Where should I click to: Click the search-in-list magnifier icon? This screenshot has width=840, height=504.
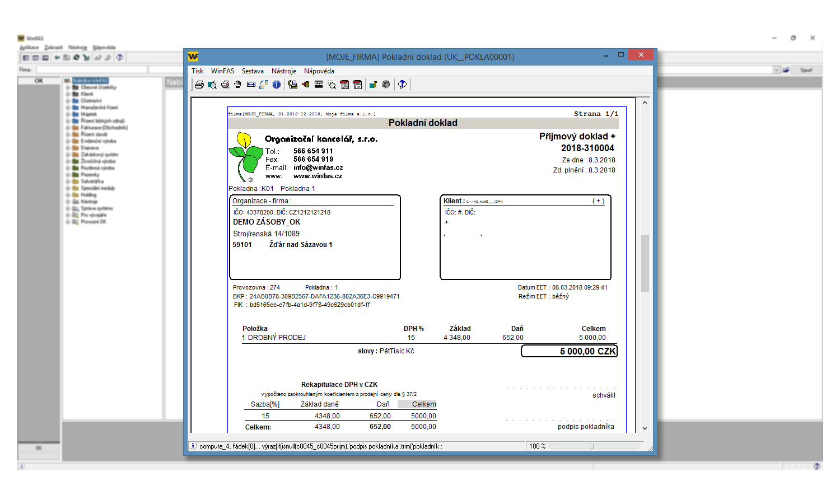coord(332,85)
